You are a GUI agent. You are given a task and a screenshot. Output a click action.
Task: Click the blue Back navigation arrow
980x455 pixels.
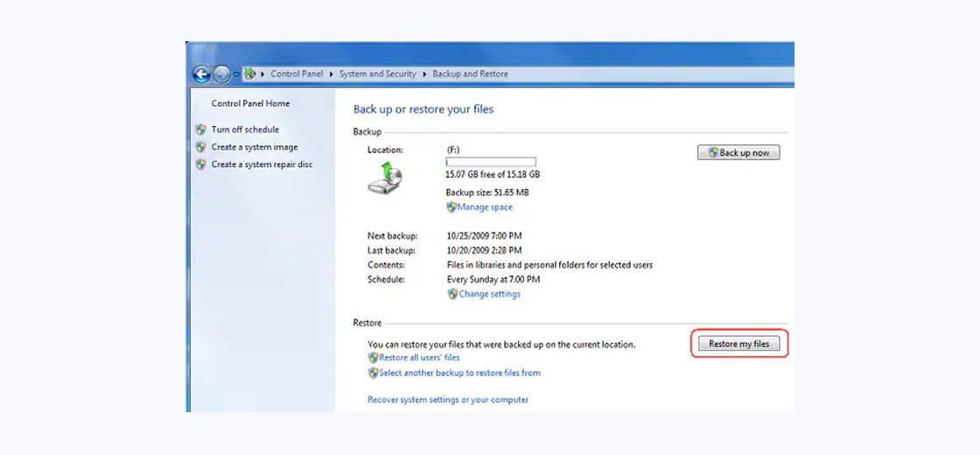[x=201, y=74]
